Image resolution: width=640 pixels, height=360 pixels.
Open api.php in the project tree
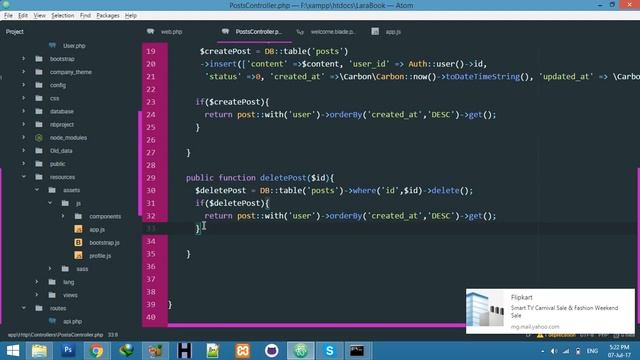coord(72,321)
